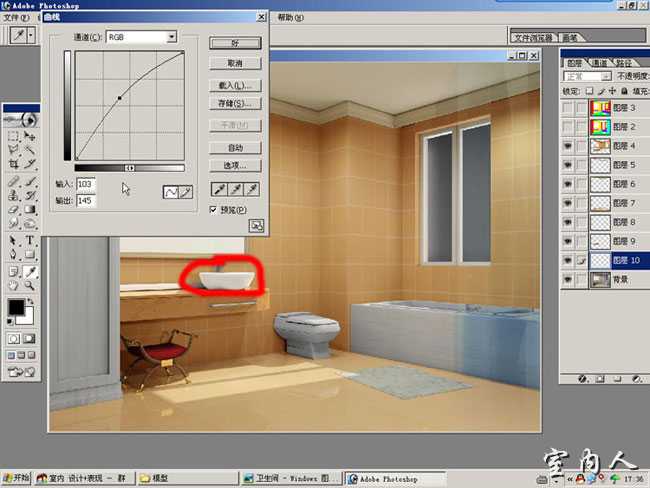Pick the black point eyedropper in Curves
Image resolution: width=650 pixels, height=488 pixels.
point(219,189)
